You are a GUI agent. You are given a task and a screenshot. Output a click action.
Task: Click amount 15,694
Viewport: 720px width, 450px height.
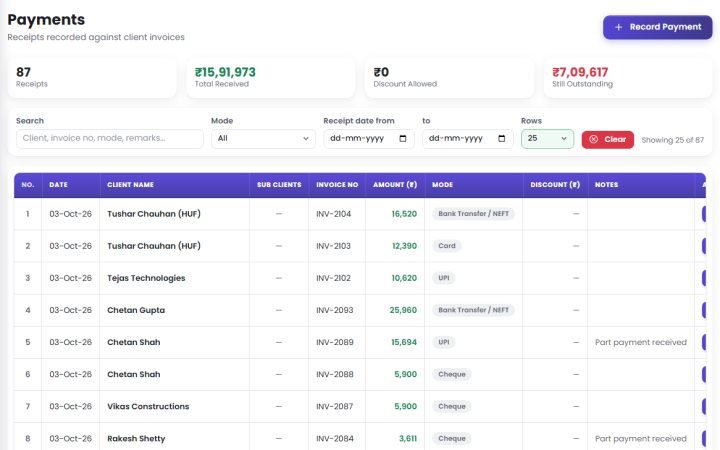coord(404,343)
